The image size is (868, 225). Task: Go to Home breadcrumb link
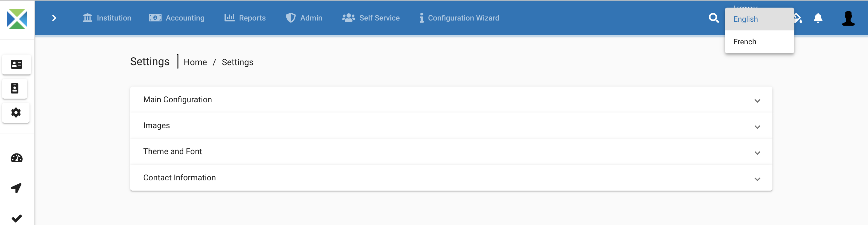point(195,62)
